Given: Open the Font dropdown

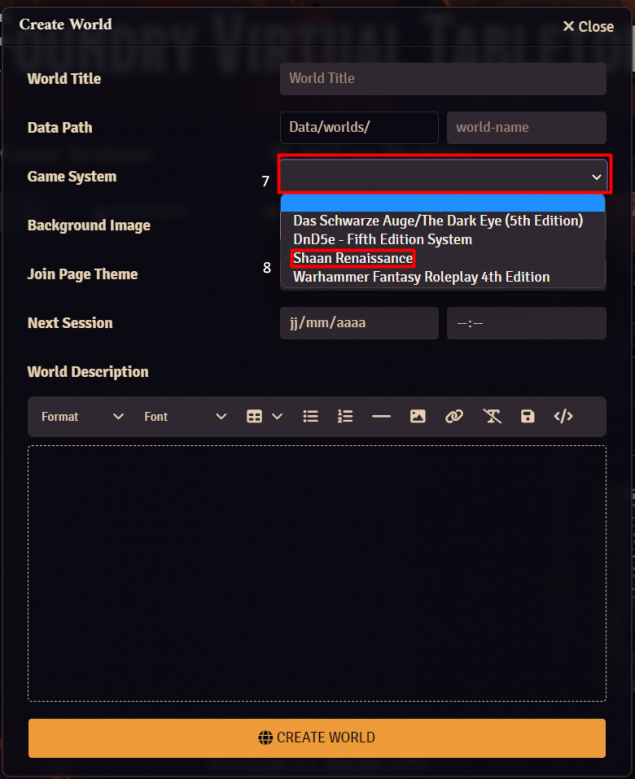Looking at the screenshot, I should (185, 416).
